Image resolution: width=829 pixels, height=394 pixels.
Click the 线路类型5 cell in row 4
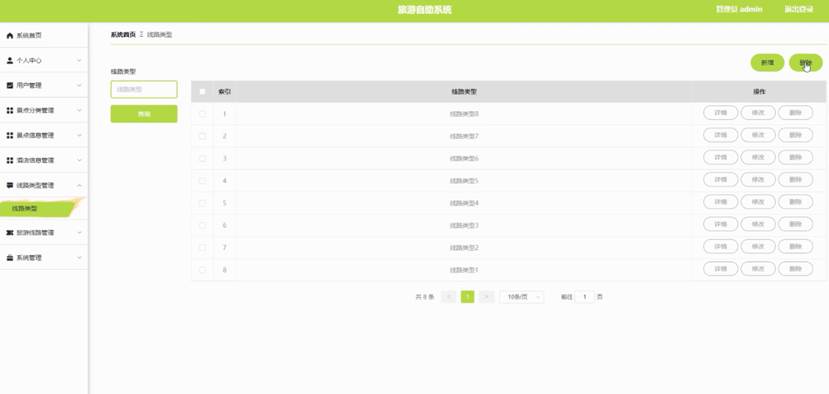[464, 180]
